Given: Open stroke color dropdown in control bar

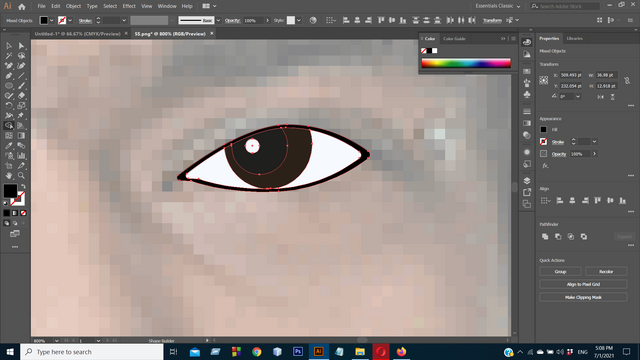Looking at the screenshot, I should [x=70, y=20].
